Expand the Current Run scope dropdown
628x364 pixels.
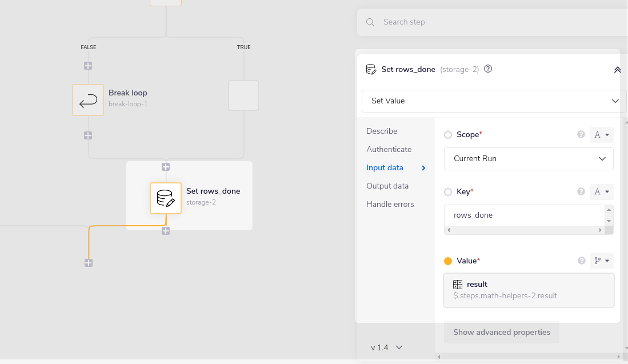point(528,159)
